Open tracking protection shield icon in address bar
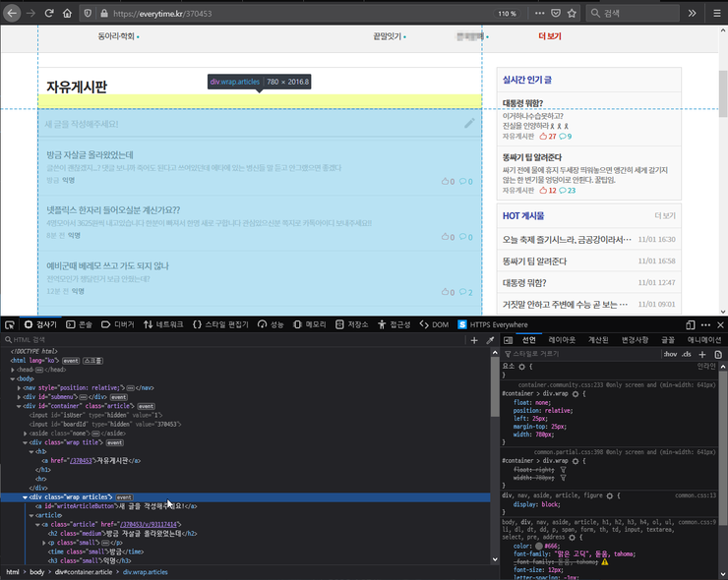The width and height of the screenshot is (728, 580). point(88,14)
